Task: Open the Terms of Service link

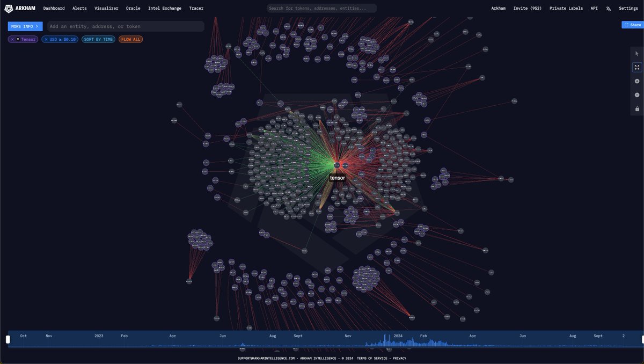Action: pyautogui.click(x=372, y=358)
